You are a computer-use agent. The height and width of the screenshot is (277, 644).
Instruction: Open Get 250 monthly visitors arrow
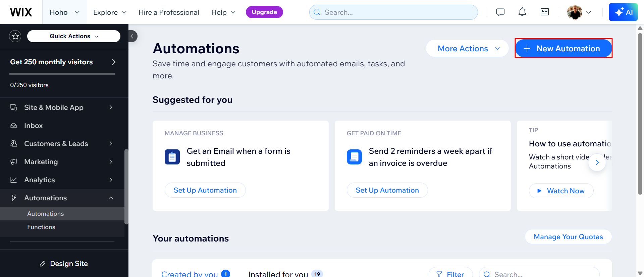tap(114, 62)
